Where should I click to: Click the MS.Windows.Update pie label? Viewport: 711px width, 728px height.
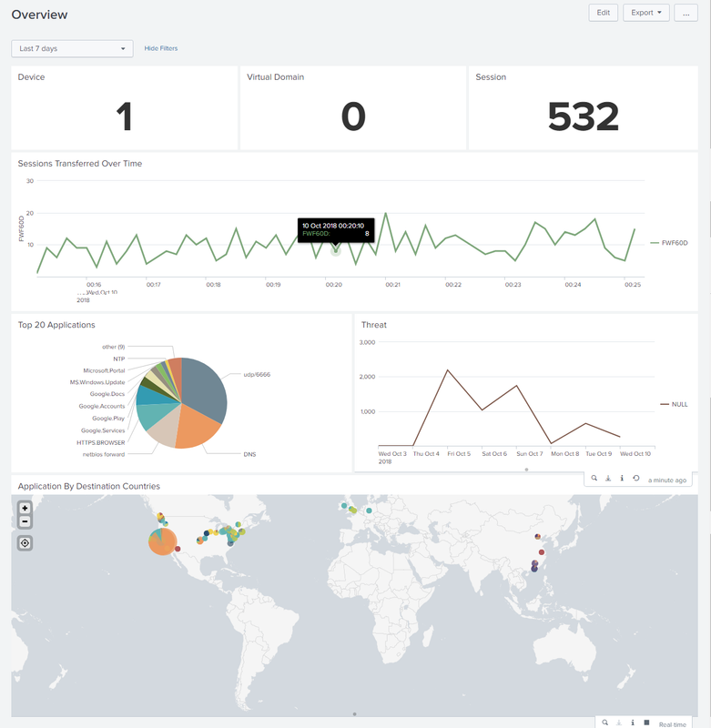pyautogui.click(x=97, y=382)
